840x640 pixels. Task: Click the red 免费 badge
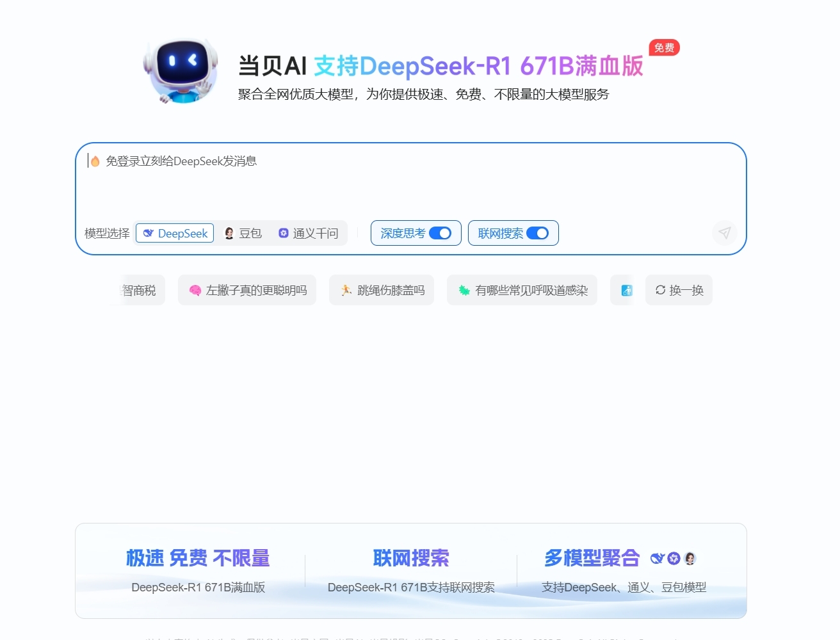click(x=664, y=47)
